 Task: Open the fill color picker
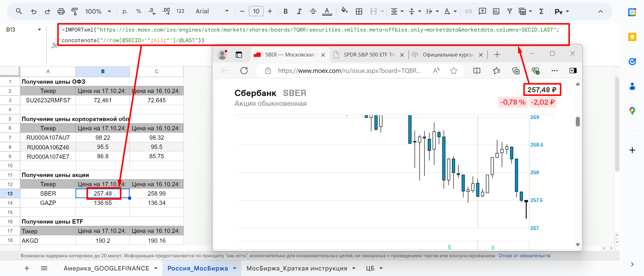(344, 11)
